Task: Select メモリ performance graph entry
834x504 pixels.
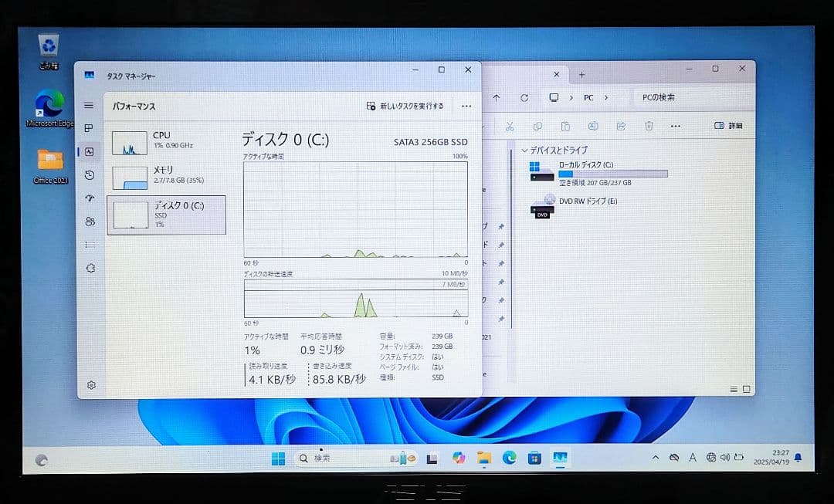Action: pos(168,177)
